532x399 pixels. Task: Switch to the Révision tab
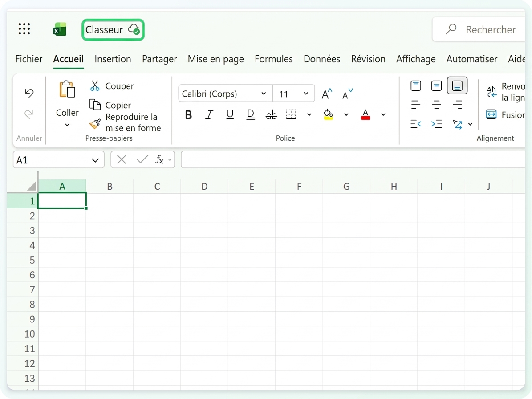(x=368, y=59)
